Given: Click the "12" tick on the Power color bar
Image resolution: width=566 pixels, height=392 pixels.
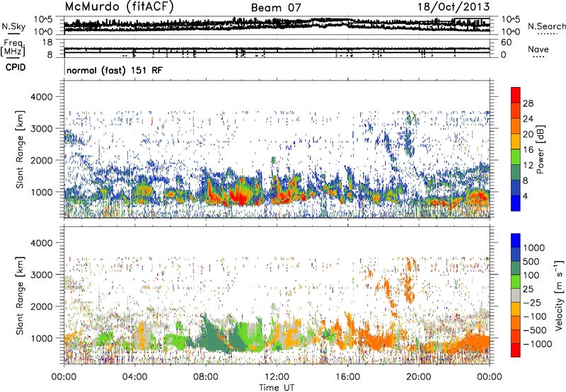Looking at the screenshot, I should coord(528,166).
